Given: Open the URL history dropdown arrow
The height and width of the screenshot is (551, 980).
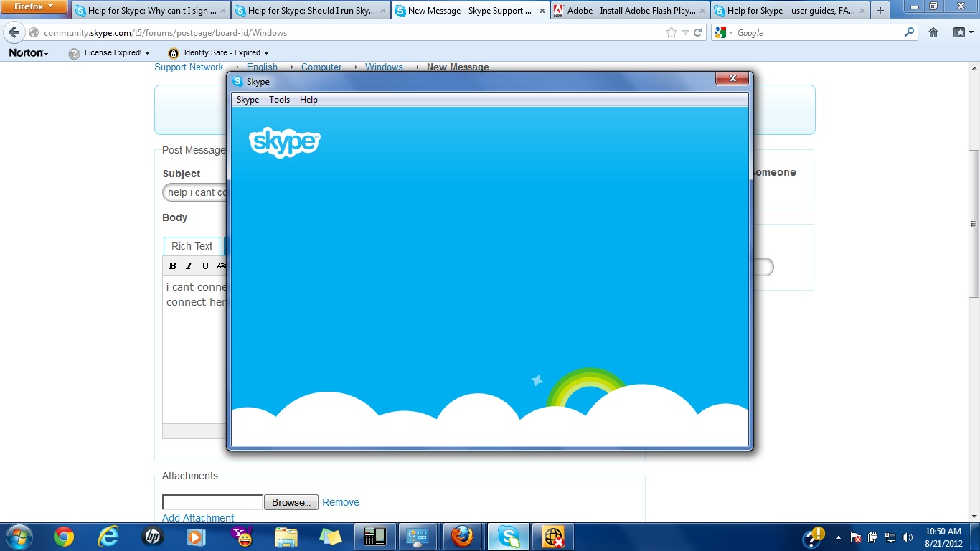Looking at the screenshot, I should click(685, 33).
